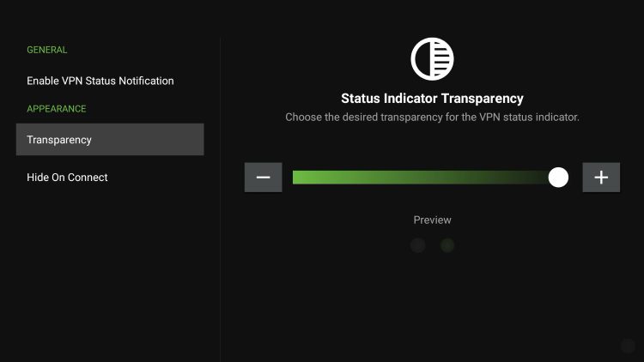This screenshot has width=644, height=362.
Task: Select the Transparency menu item
Action: click(x=110, y=140)
